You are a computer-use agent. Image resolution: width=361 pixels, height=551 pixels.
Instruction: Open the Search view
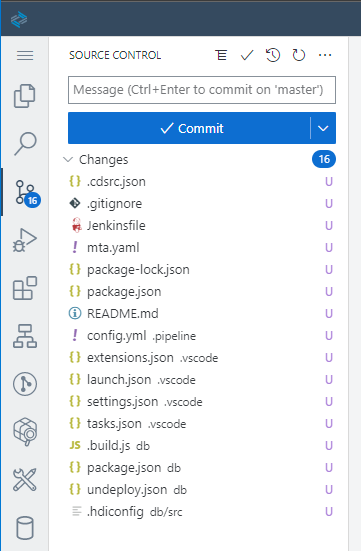point(25,143)
